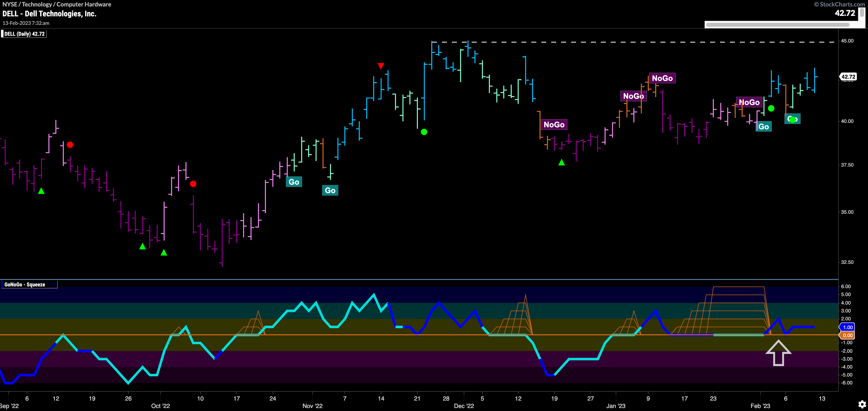This screenshot has width=868, height=411.
Task: Click the 4.00 oscillator axis label
Action: coord(846,303)
